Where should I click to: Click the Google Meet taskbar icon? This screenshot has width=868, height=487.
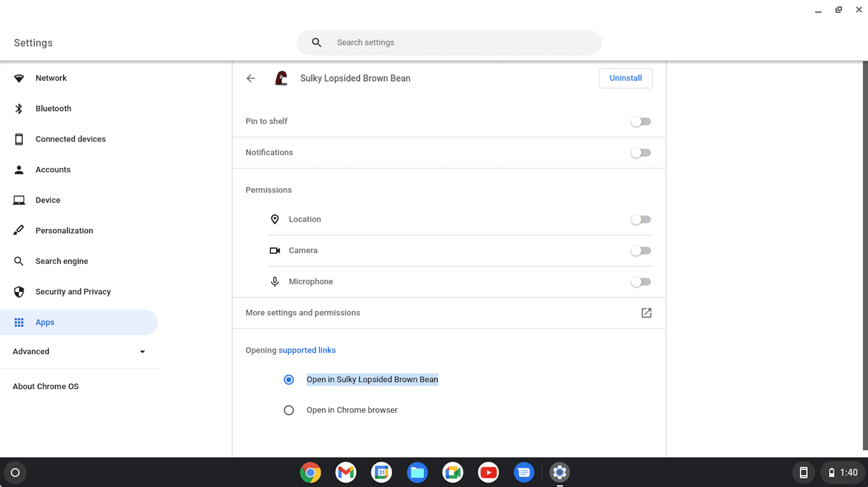tap(453, 472)
